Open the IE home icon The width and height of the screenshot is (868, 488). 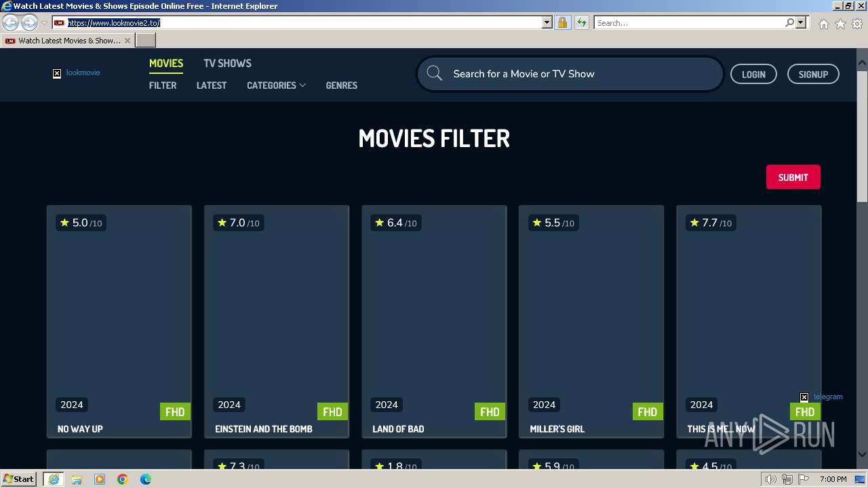pos(823,24)
